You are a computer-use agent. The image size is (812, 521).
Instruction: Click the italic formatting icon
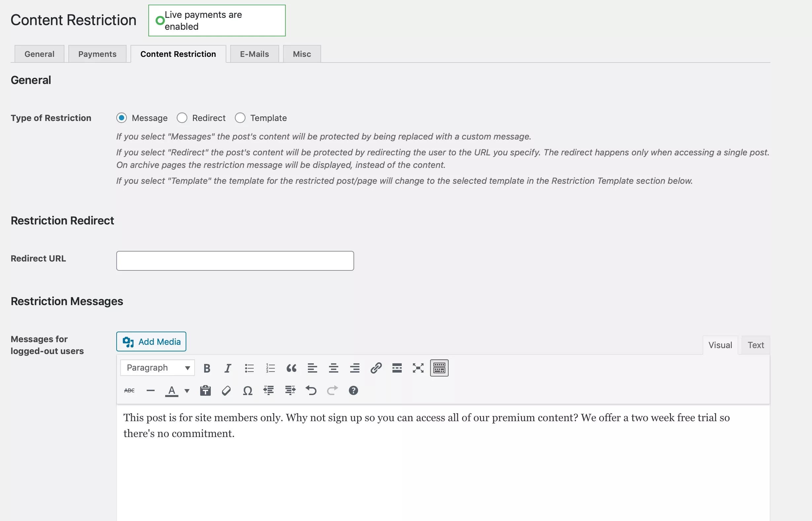(227, 368)
